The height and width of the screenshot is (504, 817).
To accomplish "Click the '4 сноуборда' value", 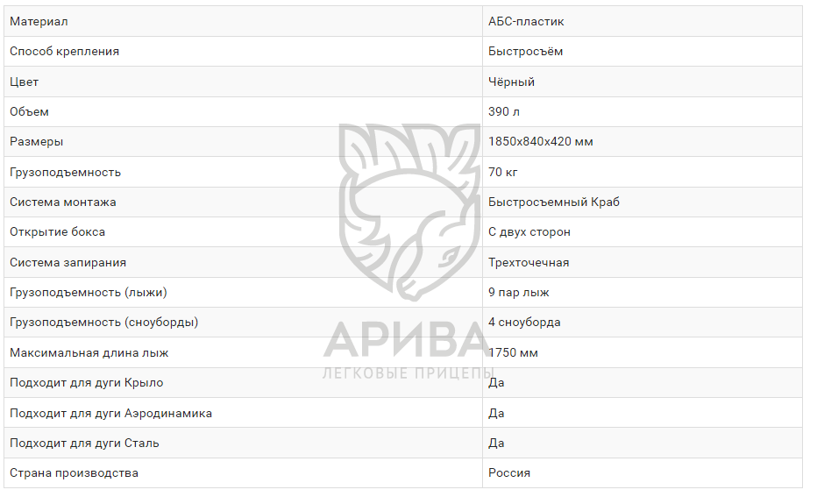I will pyautogui.click(x=524, y=322).
